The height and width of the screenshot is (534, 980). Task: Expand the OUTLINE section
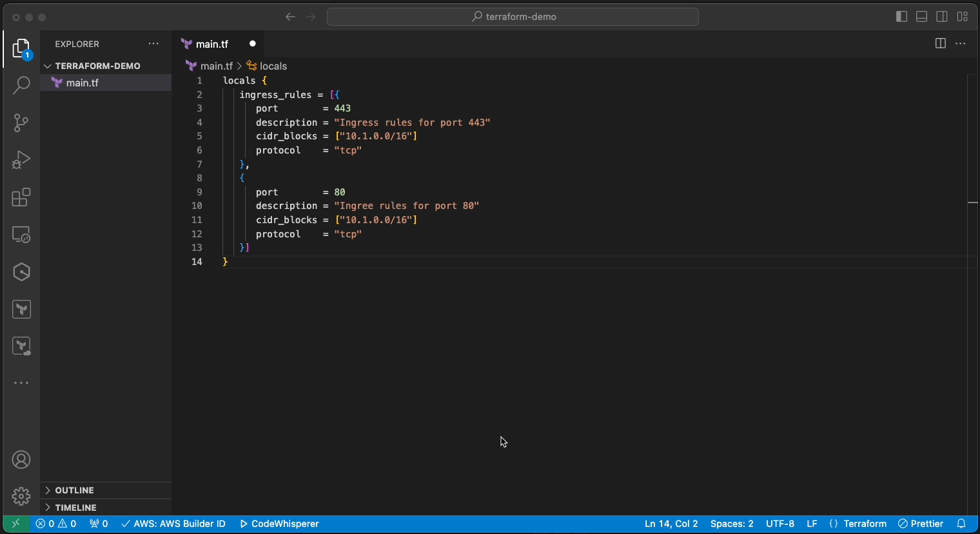(74, 490)
